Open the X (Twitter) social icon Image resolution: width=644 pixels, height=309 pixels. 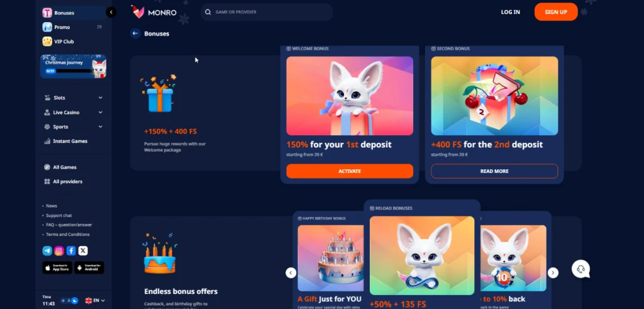click(x=83, y=250)
